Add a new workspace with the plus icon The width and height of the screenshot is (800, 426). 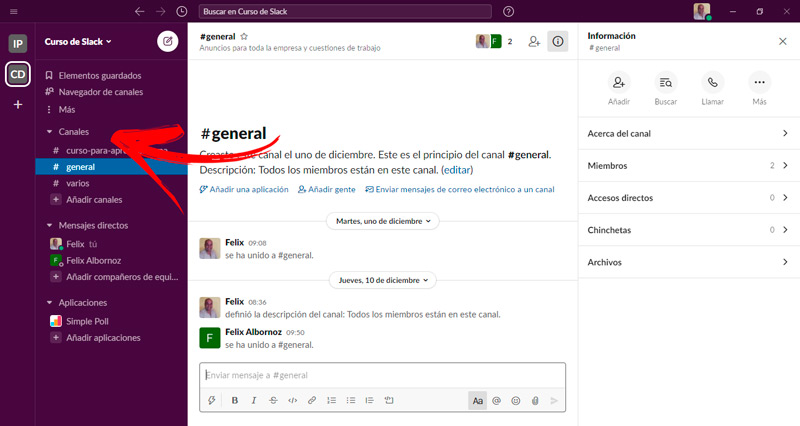point(18,105)
